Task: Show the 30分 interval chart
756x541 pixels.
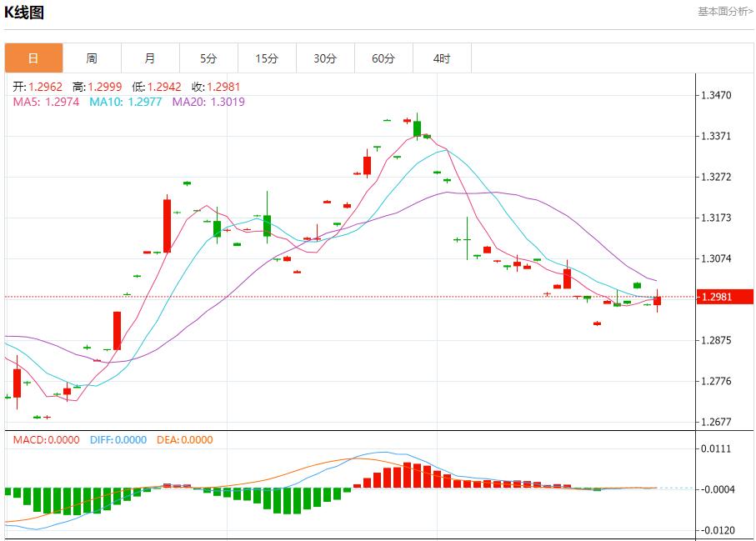Action: [x=325, y=58]
